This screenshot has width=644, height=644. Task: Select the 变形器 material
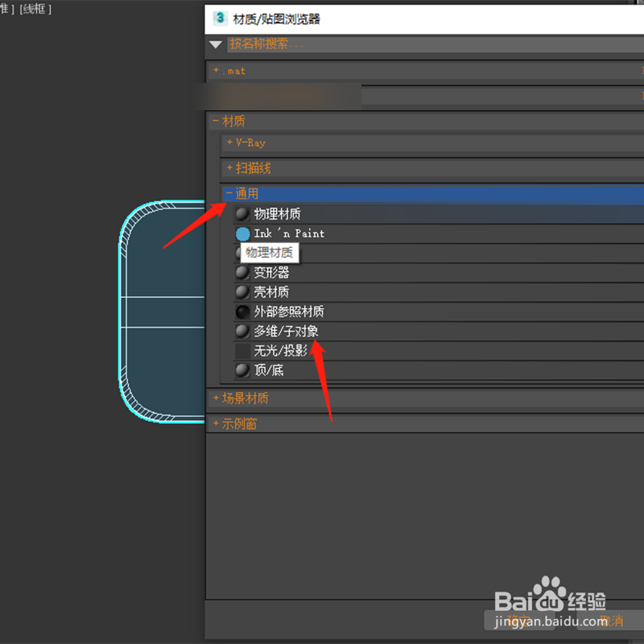439,273
